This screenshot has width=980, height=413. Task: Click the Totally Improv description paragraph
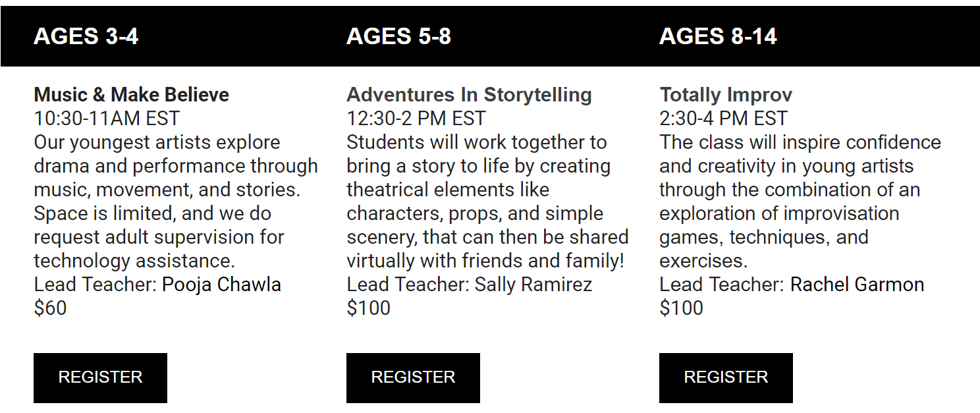[x=800, y=202]
